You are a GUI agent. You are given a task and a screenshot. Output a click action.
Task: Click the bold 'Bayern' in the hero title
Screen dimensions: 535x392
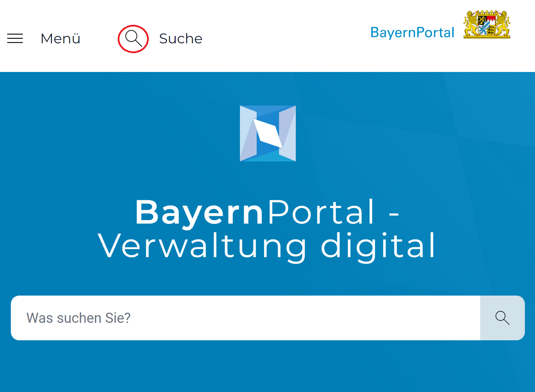pos(199,212)
